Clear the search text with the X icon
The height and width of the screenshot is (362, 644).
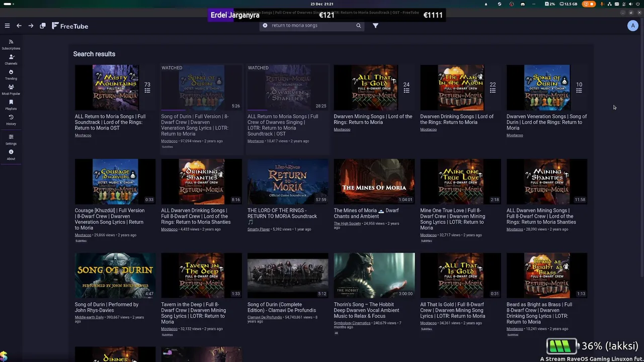point(265,25)
